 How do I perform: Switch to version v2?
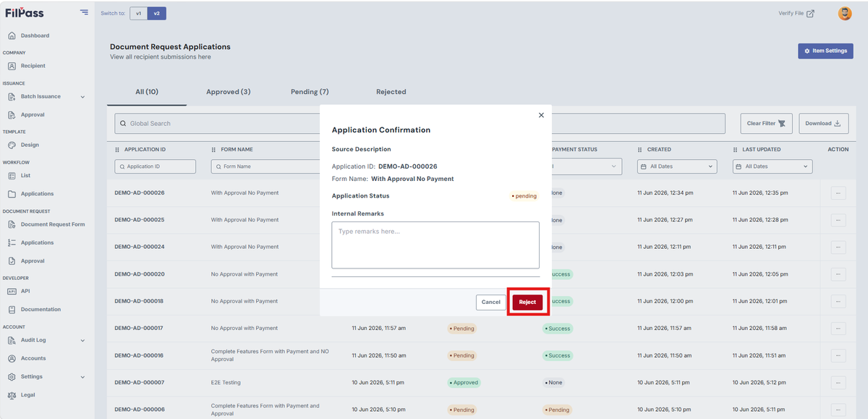tap(157, 13)
